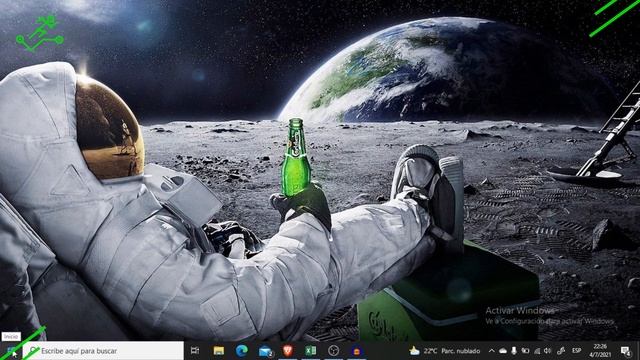
Task: Open Task View from the taskbar
Action: pos(195,351)
